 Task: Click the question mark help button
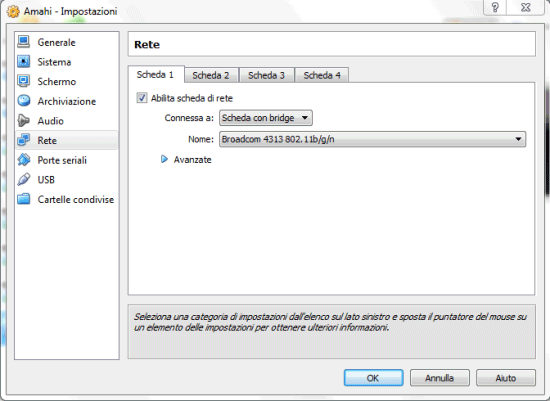click(x=495, y=7)
